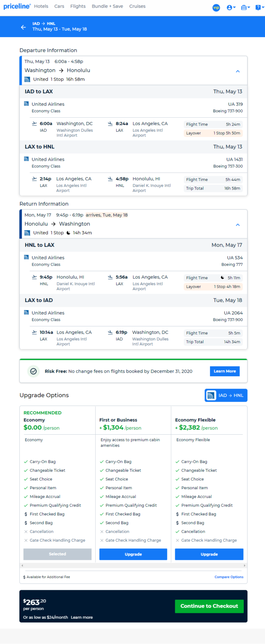Image resolution: width=265 pixels, height=644 pixels.
Task: Click United Airlines logo for UA 2064
Action: click(26, 313)
